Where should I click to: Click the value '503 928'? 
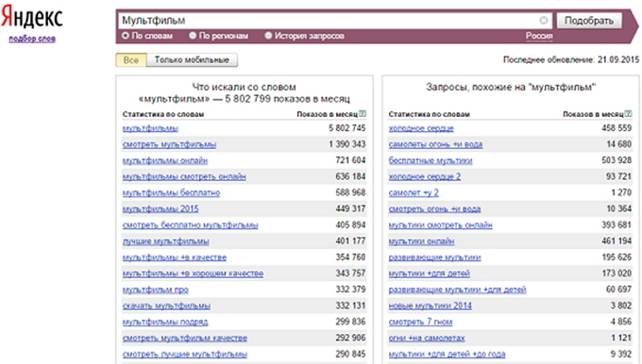617,160
